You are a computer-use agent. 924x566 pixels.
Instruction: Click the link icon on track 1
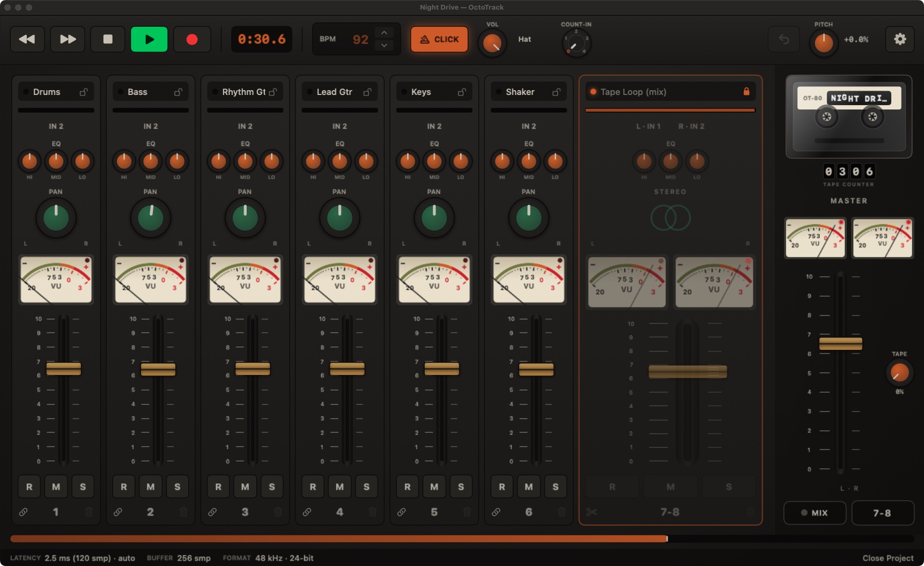pyautogui.click(x=24, y=512)
